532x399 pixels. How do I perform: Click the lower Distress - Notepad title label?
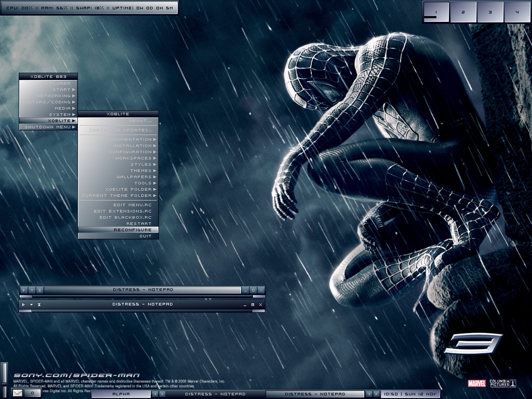142,304
